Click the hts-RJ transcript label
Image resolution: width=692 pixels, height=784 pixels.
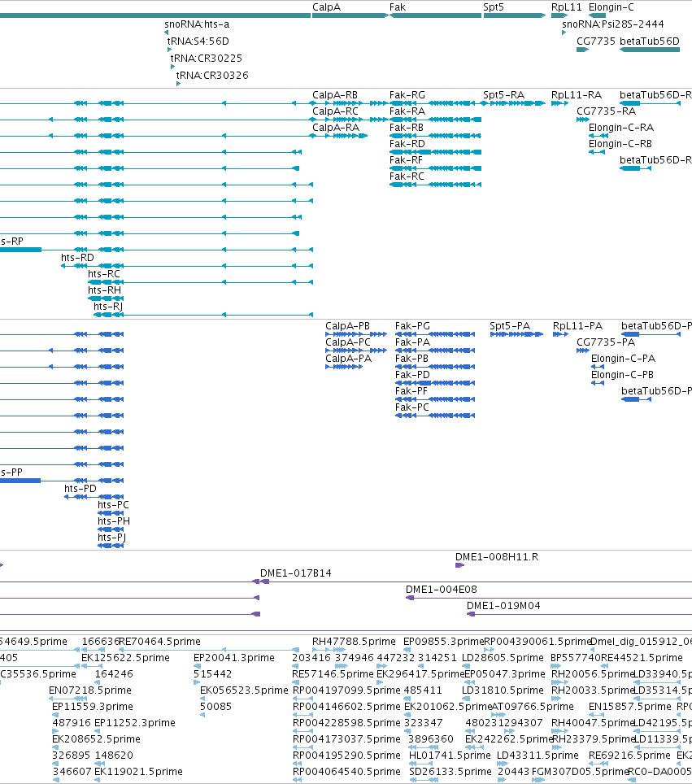pos(108,307)
